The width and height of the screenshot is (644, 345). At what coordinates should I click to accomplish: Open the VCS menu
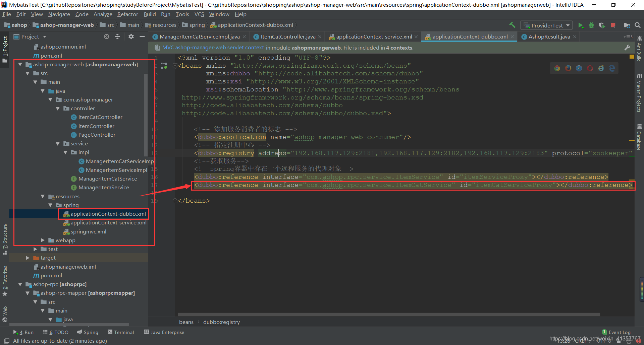199,14
